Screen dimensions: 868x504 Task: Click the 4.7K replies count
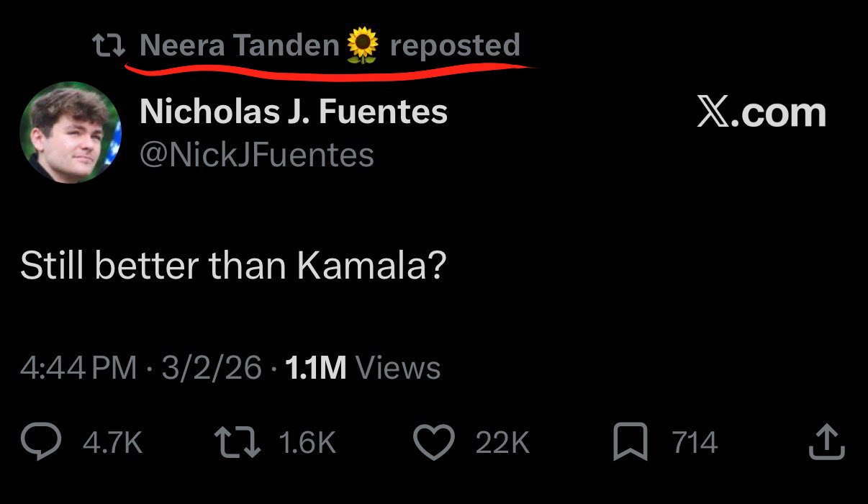coord(113,442)
